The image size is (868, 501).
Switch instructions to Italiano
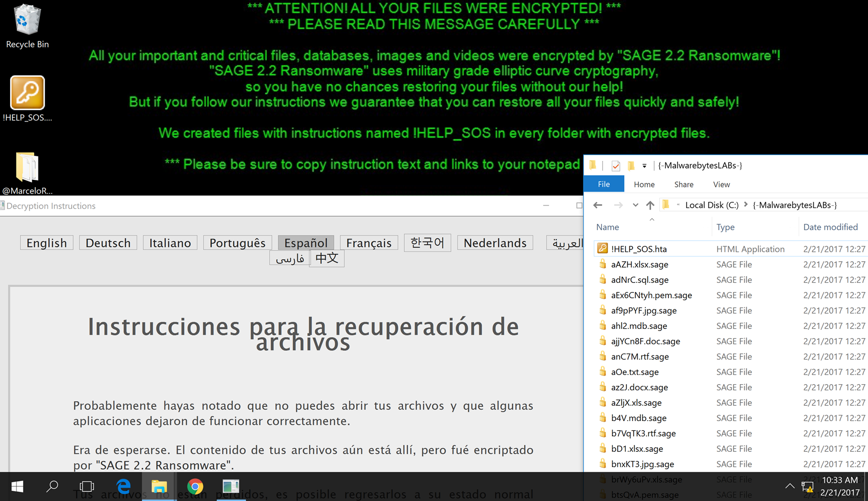[170, 243]
